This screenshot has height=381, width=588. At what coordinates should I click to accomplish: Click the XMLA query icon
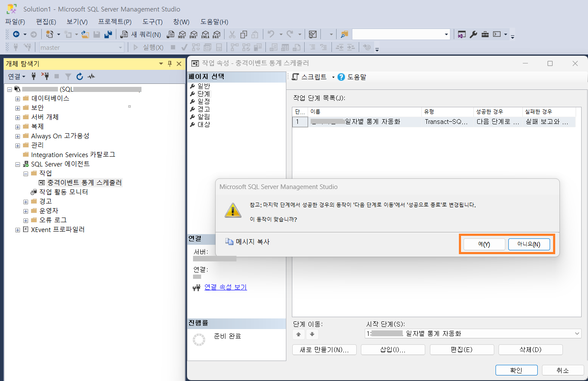(x=205, y=34)
